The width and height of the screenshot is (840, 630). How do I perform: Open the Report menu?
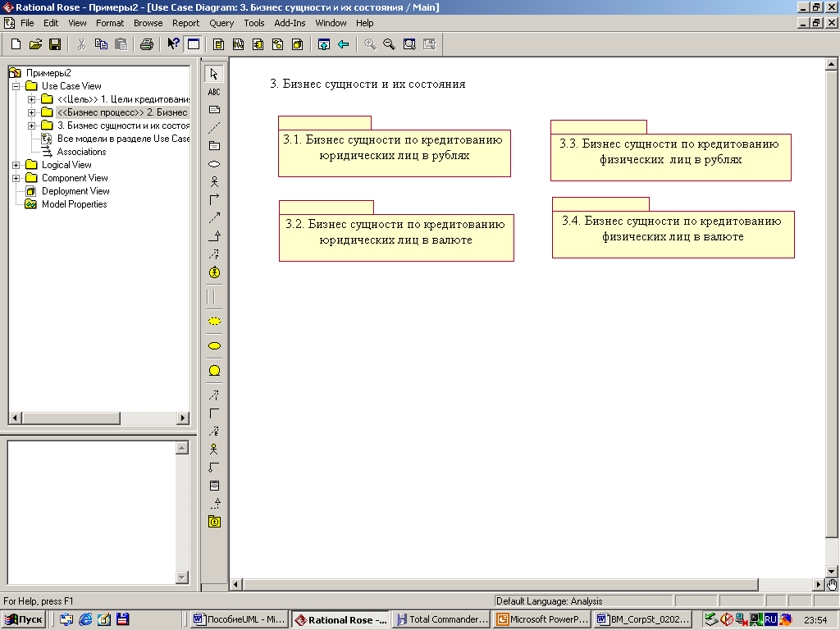point(186,23)
